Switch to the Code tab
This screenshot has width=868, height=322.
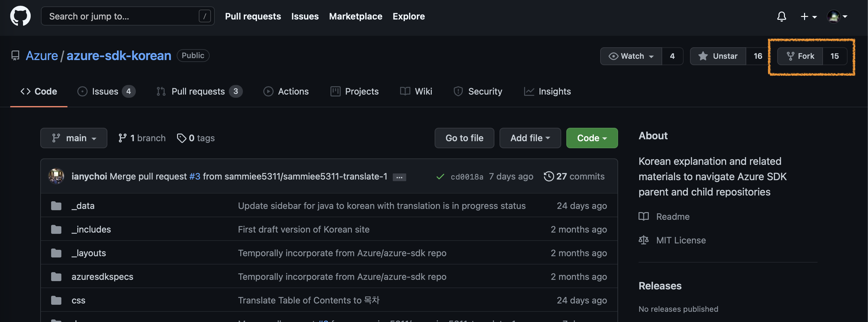(39, 91)
